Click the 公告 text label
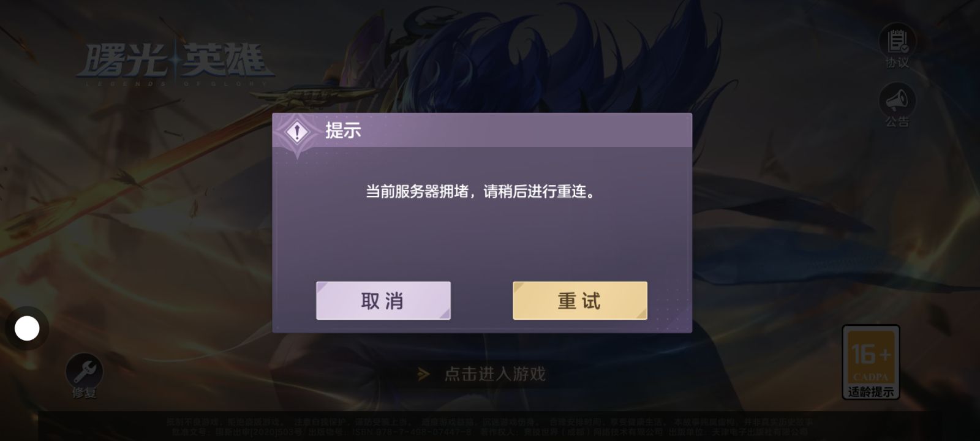Screen dimensions: 980x441 [897, 121]
